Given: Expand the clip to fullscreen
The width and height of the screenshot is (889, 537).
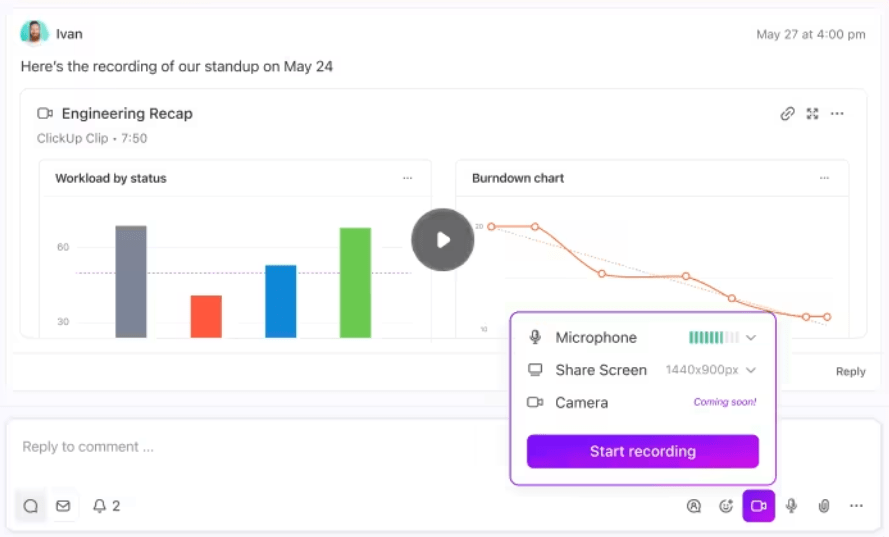Looking at the screenshot, I should pyautogui.click(x=812, y=113).
